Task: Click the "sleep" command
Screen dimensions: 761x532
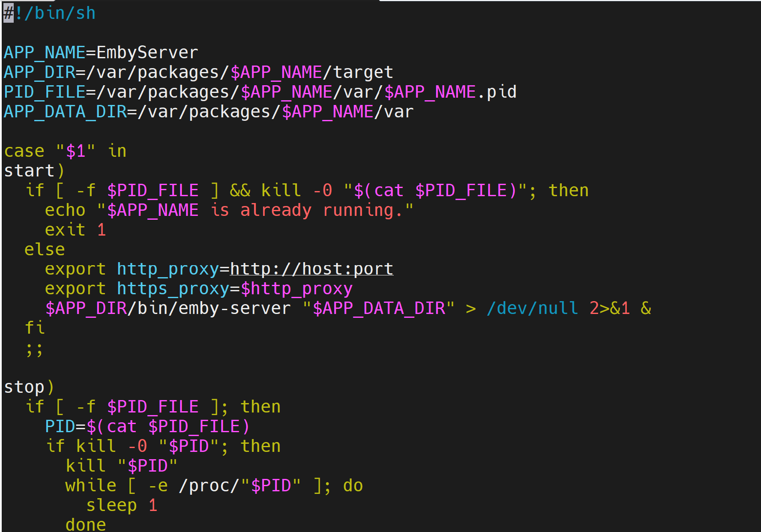Action: (111, 506)
